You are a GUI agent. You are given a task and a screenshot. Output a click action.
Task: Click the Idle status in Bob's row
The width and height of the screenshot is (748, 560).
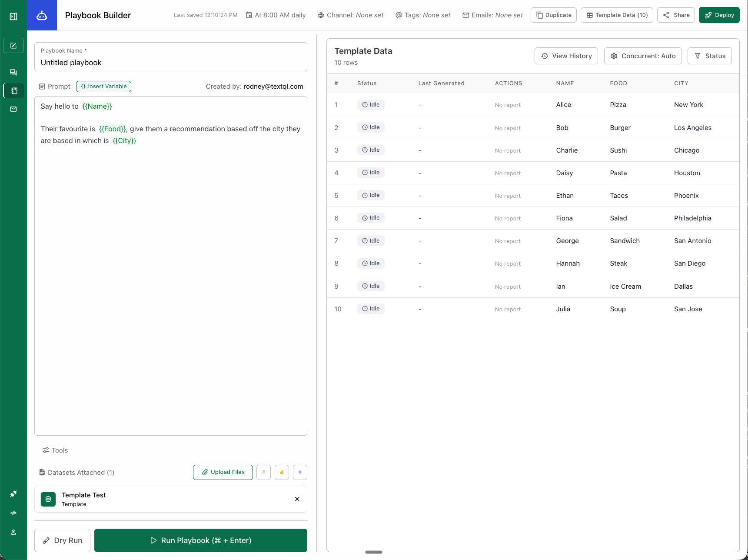pos(371,127)
